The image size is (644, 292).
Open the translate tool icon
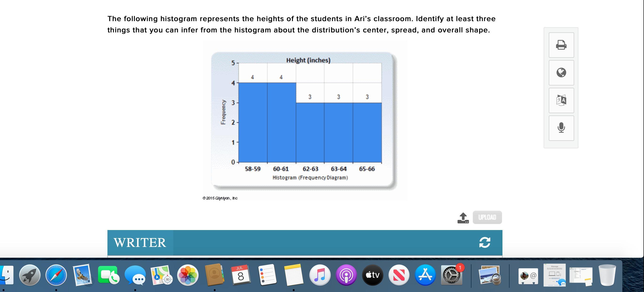(x=561, y=100)
